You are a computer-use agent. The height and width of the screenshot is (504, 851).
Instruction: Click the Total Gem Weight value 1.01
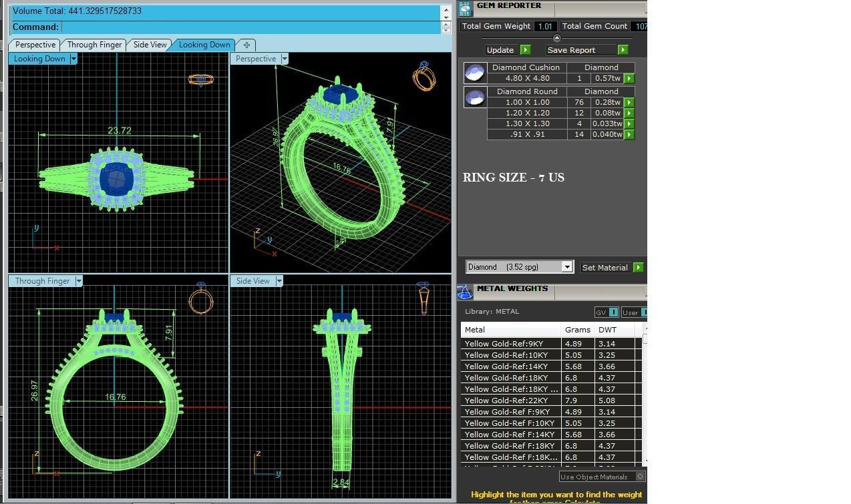pos(545,27)
